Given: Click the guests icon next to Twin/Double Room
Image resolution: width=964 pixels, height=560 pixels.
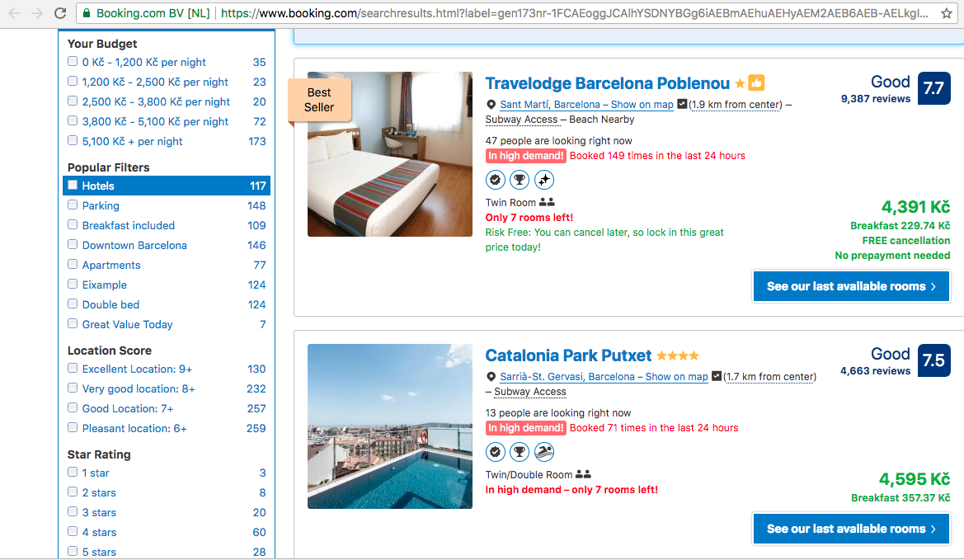Looking at the screenshot, I should [x=583, y=474].
